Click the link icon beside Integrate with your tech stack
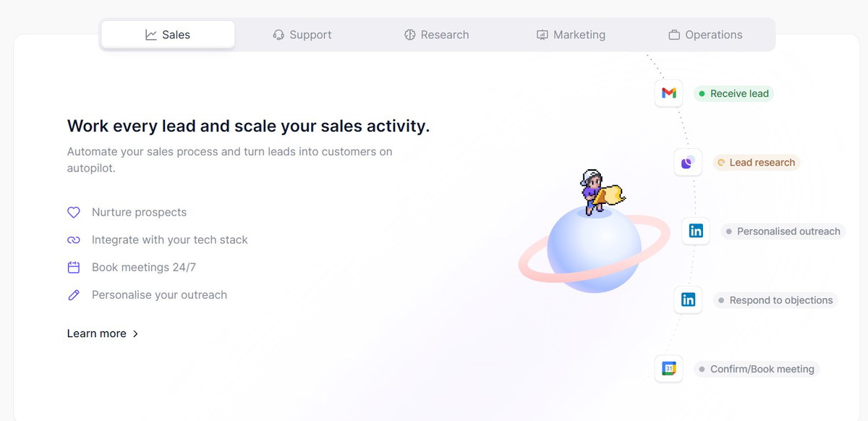Screen dimensions: 868x421 [x=74, y=240]
